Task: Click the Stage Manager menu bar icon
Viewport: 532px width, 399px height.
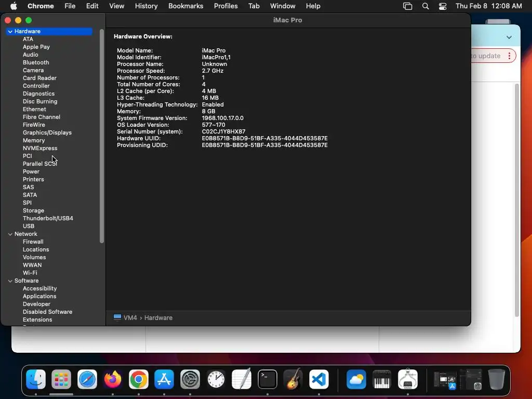Action: (x=407, y=6)
